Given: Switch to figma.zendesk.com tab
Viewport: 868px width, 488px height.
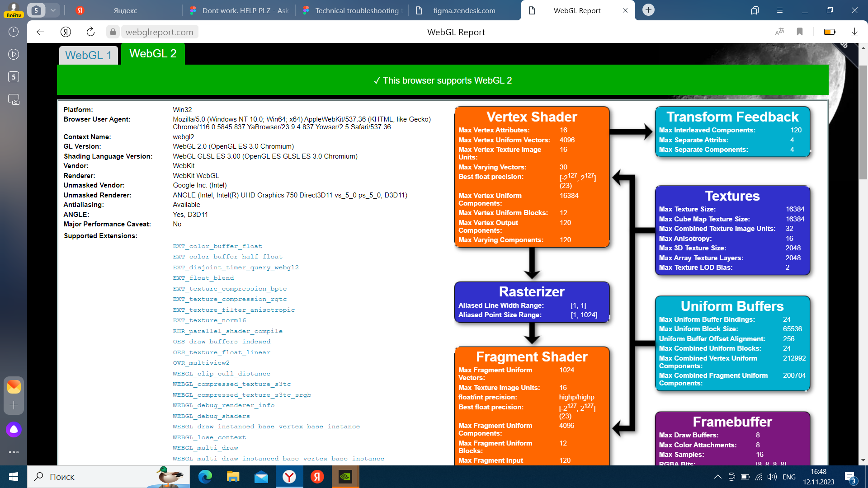Looking at the screenshot, I should [x=464, y=10].
